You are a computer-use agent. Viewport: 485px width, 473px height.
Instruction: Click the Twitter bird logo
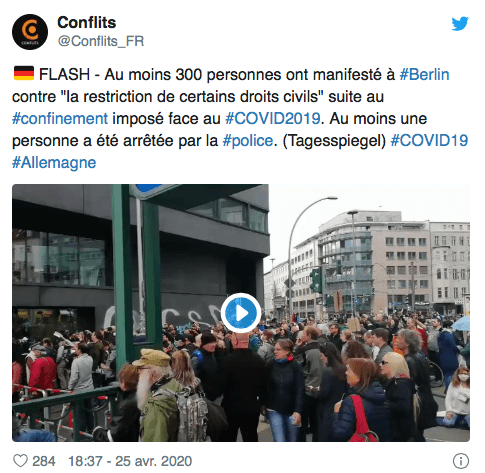coord(460,23)
